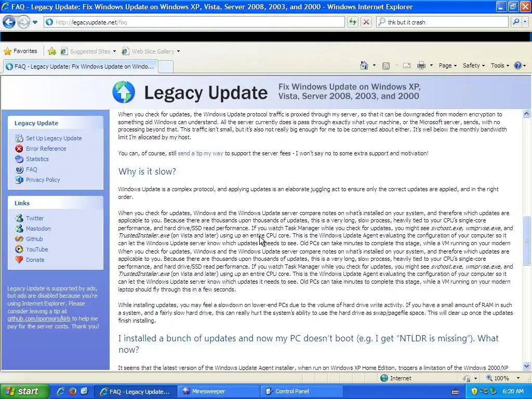The height and width of the screenshot is (399, 532).
Task: Expand the Home button dropdown arrow
Action: [374, 65]
